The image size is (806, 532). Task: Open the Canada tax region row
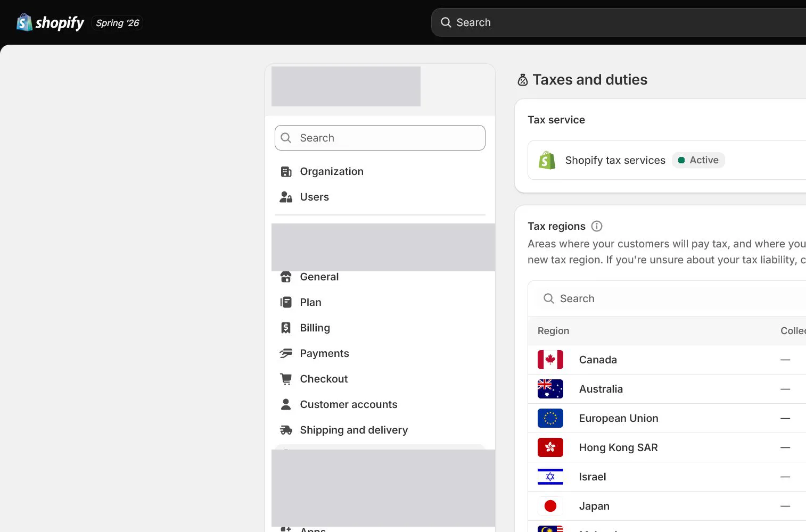(667, 360)
